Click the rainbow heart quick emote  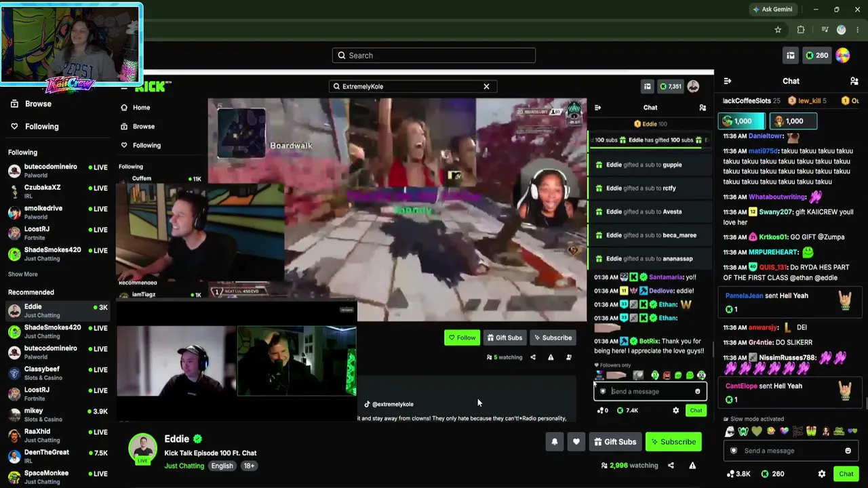(785, 432)
